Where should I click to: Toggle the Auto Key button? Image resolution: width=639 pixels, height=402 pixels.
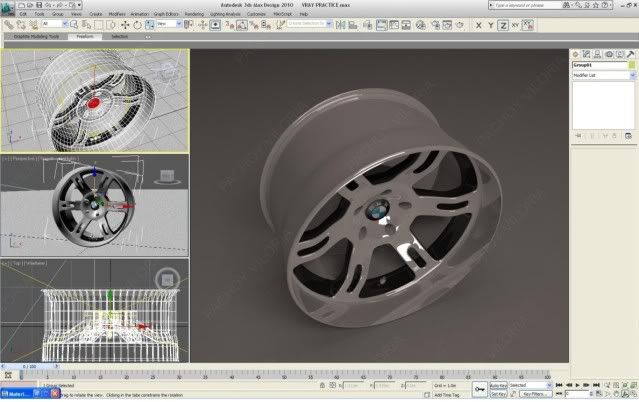(x=498, y=385)
